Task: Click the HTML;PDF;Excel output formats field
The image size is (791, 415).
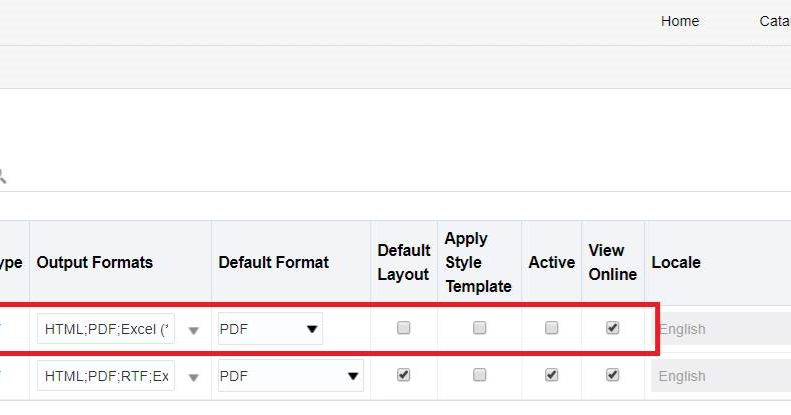Action: coord(107,329)
